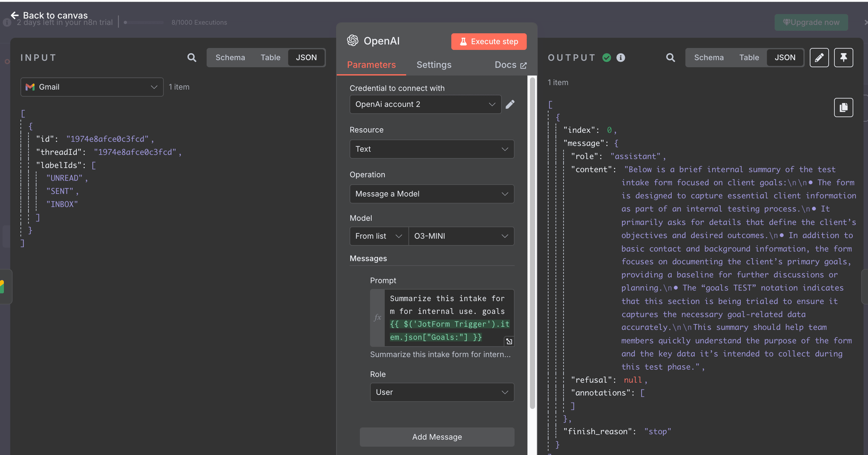This screenshot has width=868, height=455.
Task: Click the Gmail icon in the input selector
Action: pos(30,87)
